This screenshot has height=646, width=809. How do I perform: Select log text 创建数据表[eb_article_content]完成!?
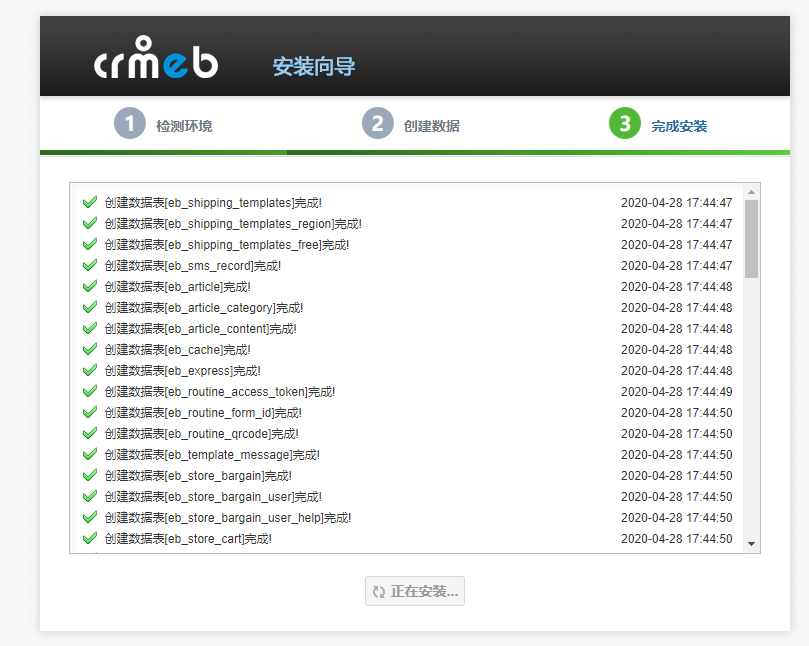tap(201, 329)
